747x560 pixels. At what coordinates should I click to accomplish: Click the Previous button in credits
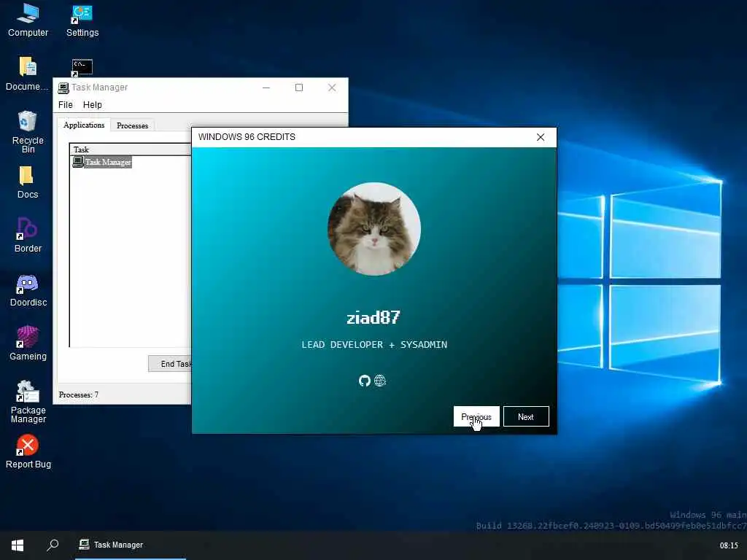click(476, 416)
